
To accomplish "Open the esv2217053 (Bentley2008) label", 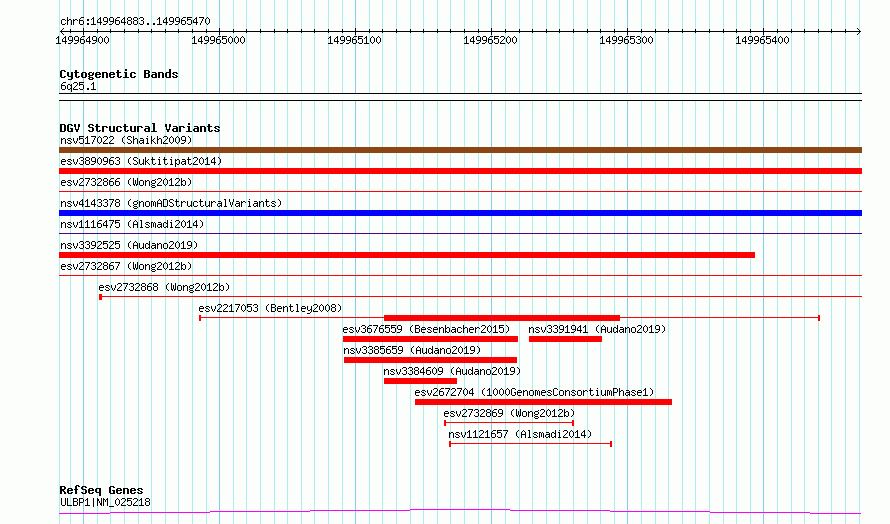I will [x=270, y=308].
